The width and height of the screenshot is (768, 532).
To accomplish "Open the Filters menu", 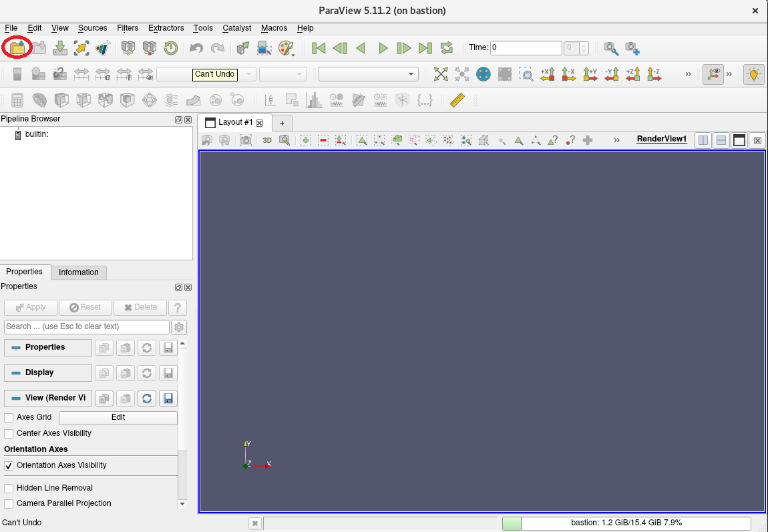I will 128,28.
